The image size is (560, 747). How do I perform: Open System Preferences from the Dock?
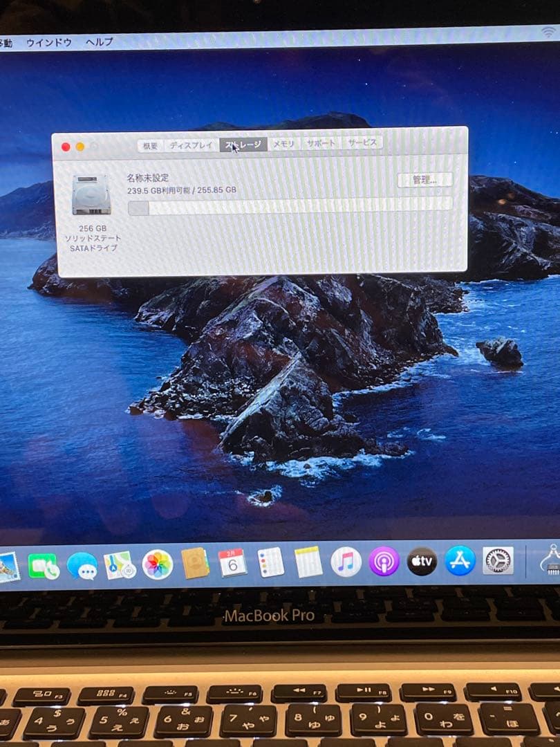496,565
